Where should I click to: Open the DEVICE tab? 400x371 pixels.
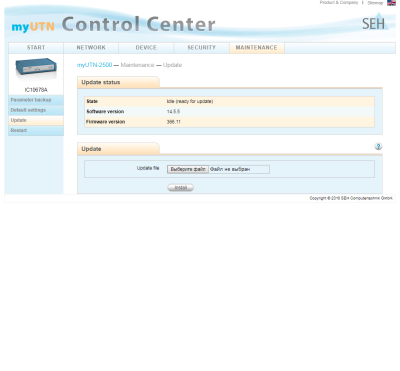pyautogui.click(x=146, y=48)
